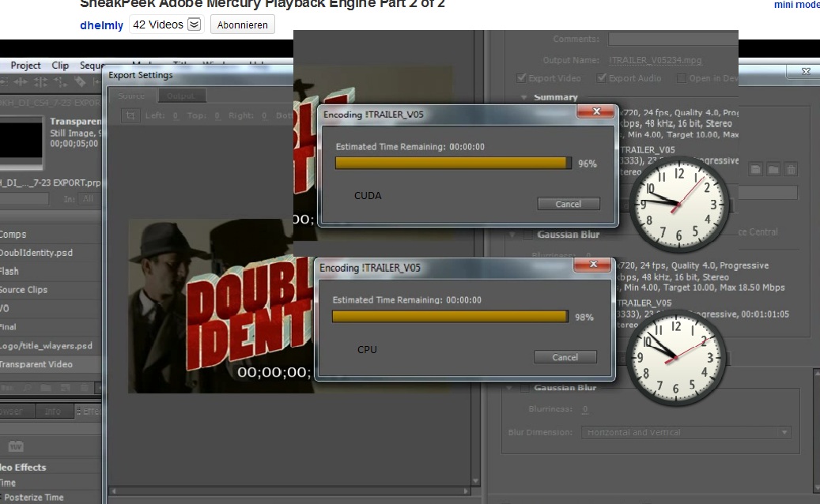820x504 pixels.
Task: Switch to the Info panel tab
Action: pyautogui.click(x=52, y=411)
